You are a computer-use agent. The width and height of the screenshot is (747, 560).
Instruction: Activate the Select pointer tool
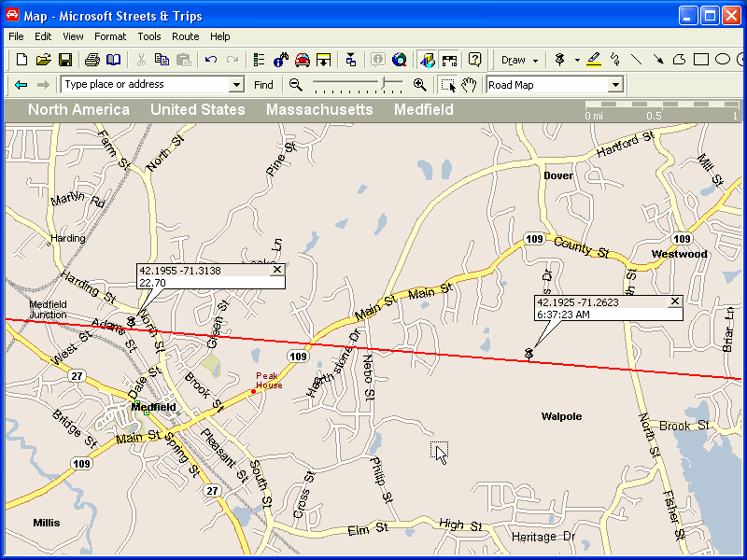(x=448, y=85)
